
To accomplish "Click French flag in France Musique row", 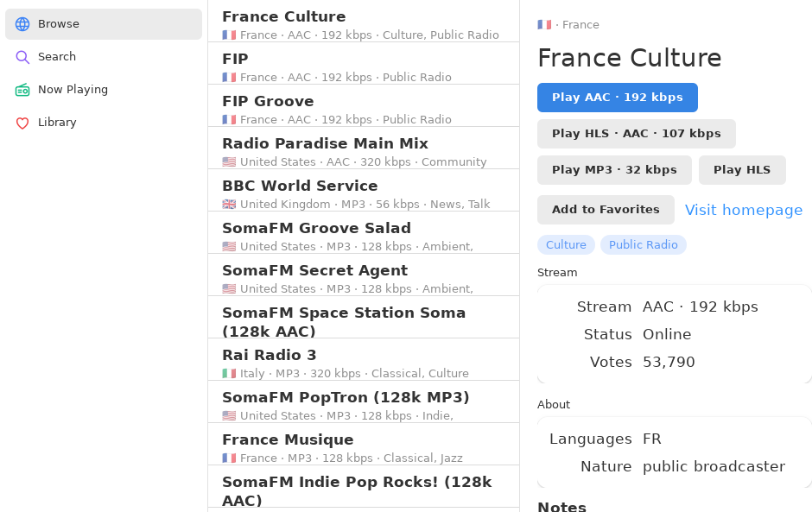I will [x=229, y=458].
